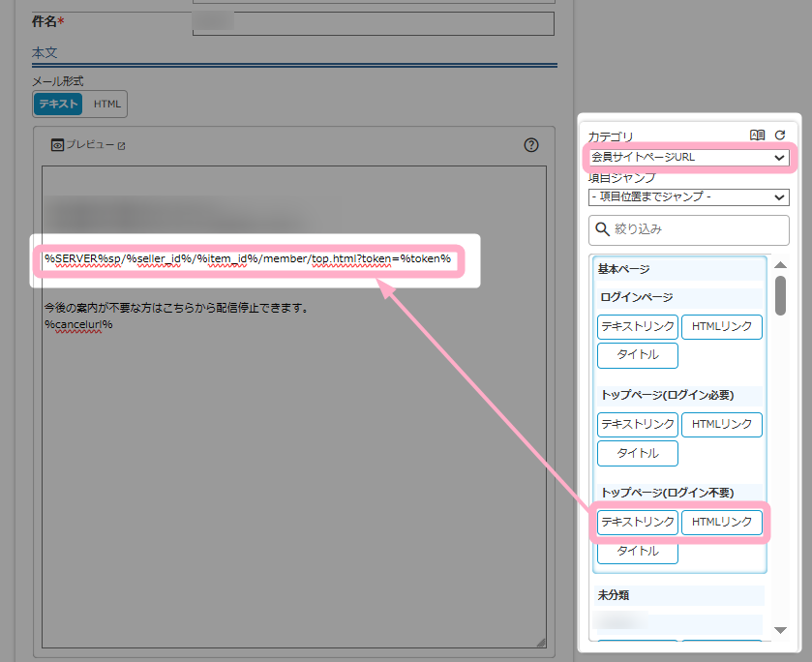Image resolution: width=812 pixels, height=662 pixels.
Task: Click the 今後の案内が不要な方 text line
Action: coord(176,308)
